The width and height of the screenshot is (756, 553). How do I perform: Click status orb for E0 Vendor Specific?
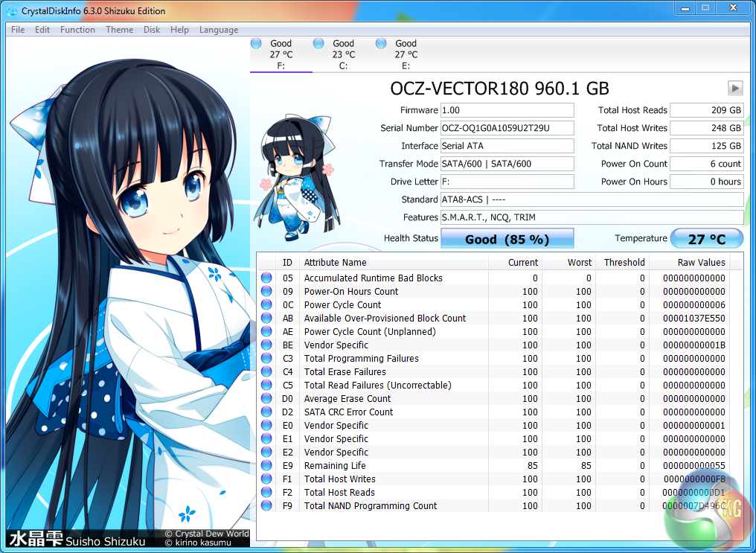click(266, 425)
